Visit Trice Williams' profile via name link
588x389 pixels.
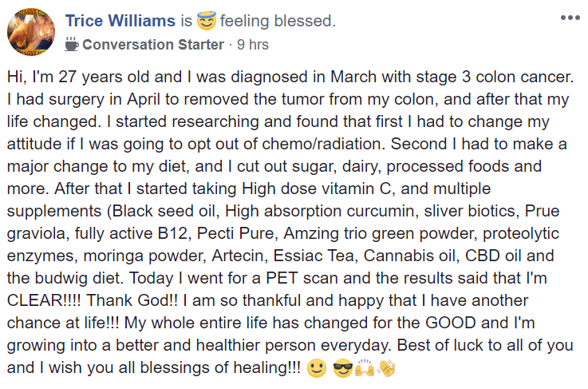pyautogui.click(x=120, y=21)
